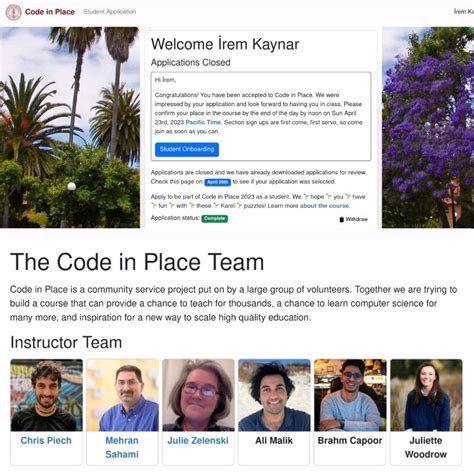Follow the Pacific Time link
474x474 pixels.
(203, 122)
